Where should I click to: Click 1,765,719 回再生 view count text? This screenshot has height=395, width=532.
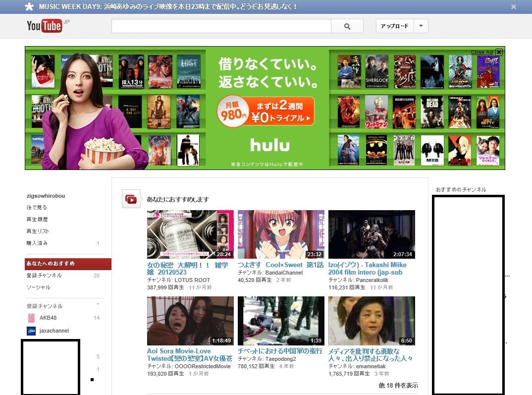(349, 374)
